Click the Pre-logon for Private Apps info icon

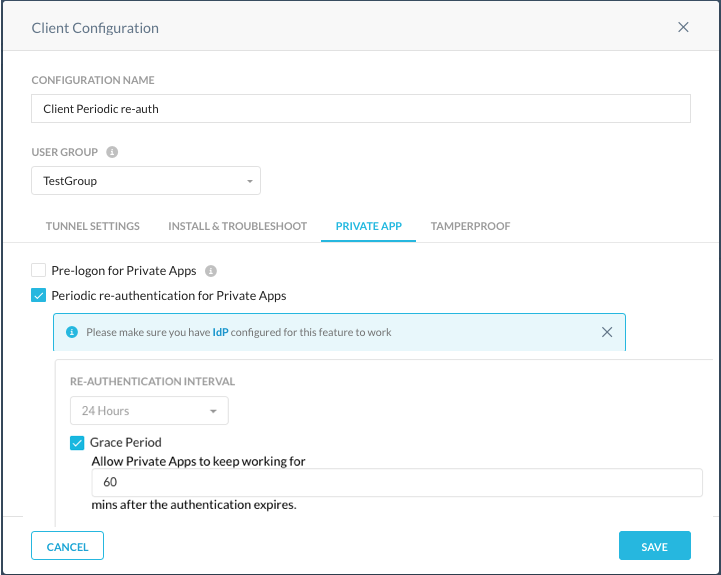[x=211, y=271]
